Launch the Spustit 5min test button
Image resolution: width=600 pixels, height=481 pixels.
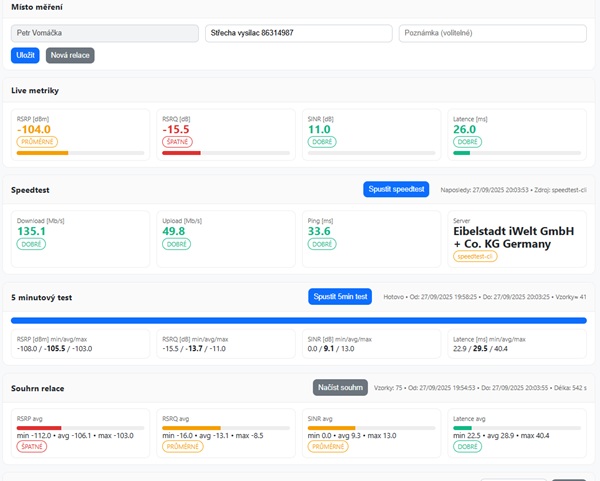click(342, 297)
